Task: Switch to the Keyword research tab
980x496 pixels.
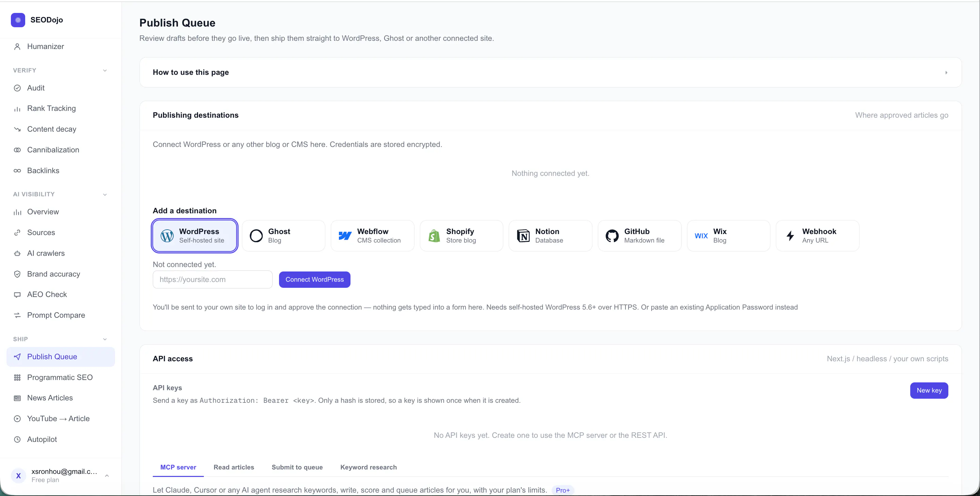Action: pos(368,467)
